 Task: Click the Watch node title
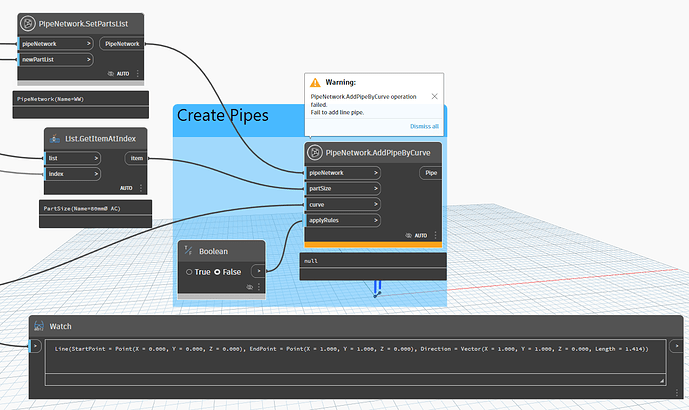click(x=60, y=327)
